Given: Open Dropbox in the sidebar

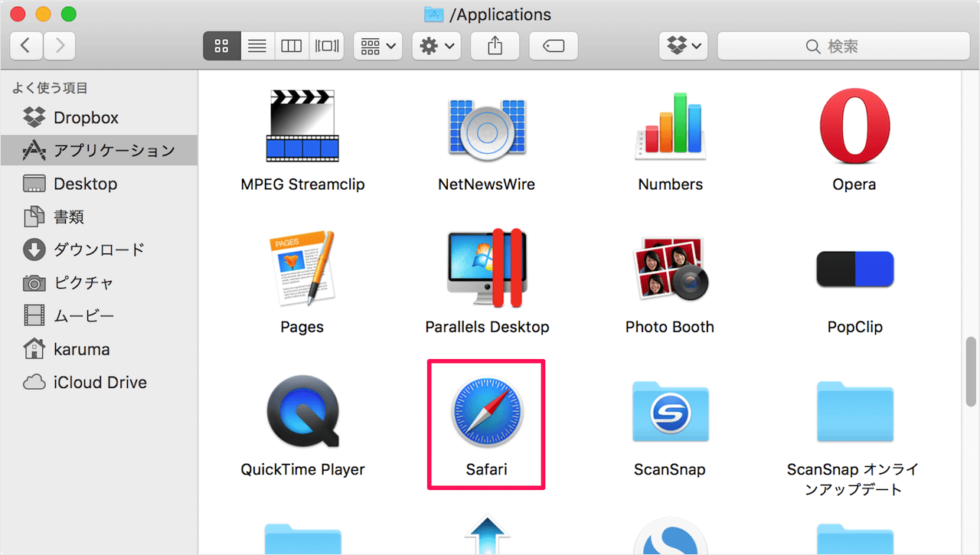Looking at the screenshot, I should [x=99, y=118].
